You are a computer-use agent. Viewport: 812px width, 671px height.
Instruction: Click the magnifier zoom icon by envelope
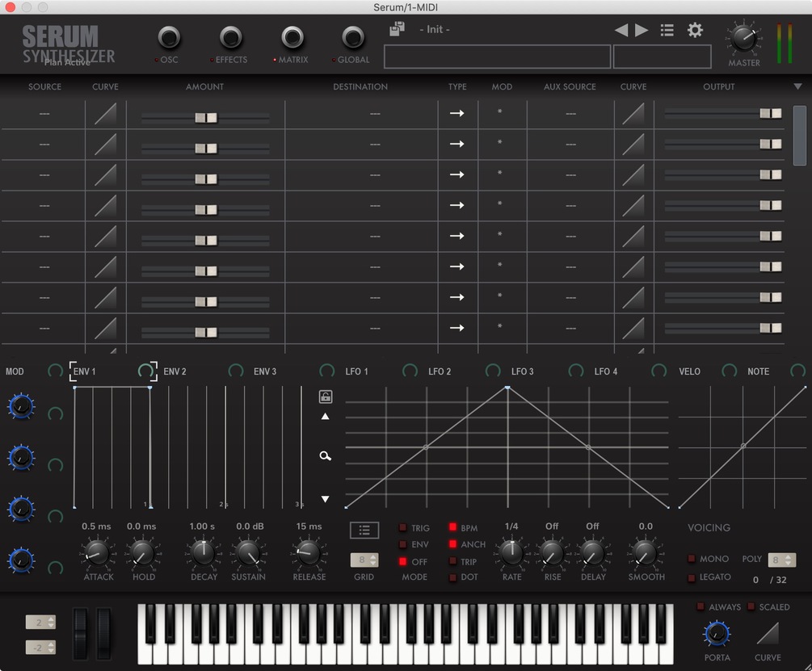pos(326,455)
